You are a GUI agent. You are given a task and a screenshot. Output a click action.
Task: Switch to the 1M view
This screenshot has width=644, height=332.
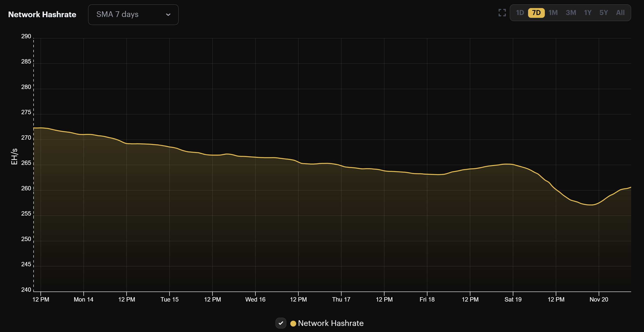(x=553, y=13)
